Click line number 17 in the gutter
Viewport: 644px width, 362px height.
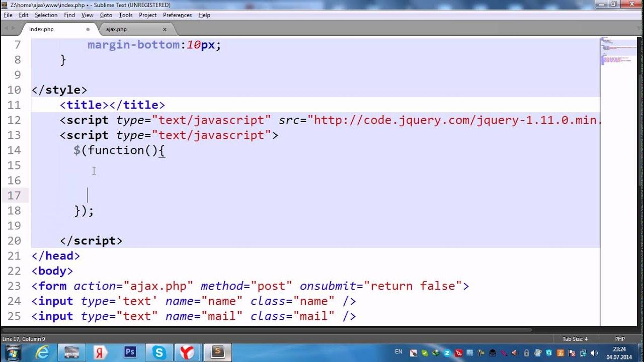tap(15, 196)
